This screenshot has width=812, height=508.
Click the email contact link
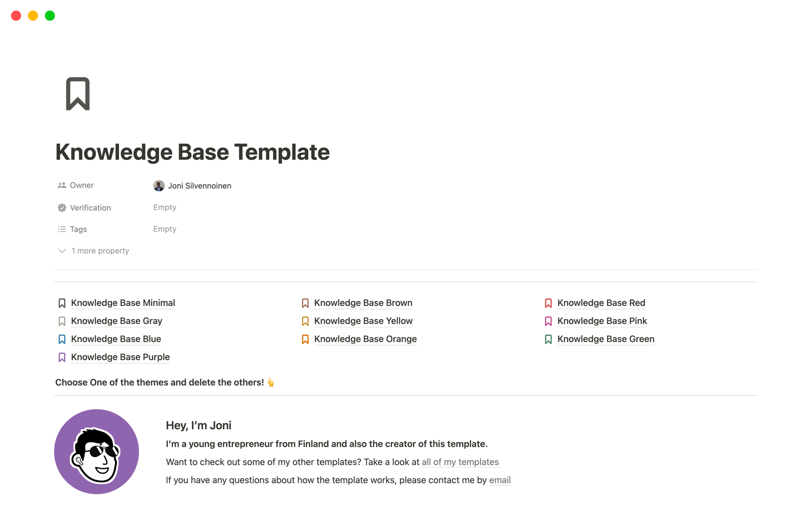click(499, 480)
